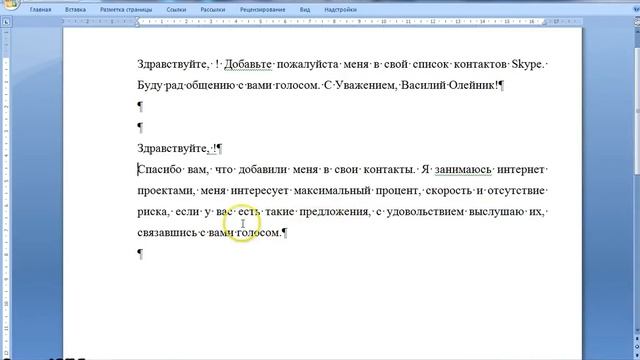Click the word "Skype." in the first line

point(528,64)
